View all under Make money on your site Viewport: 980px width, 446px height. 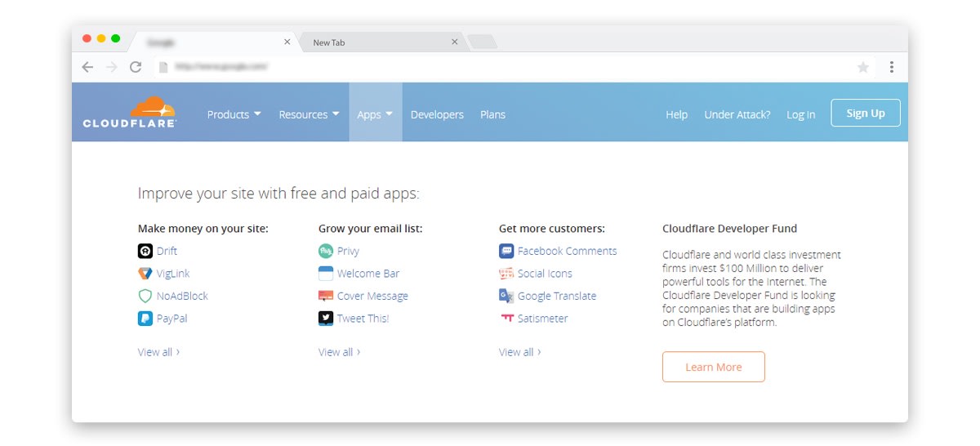[158, 352]
